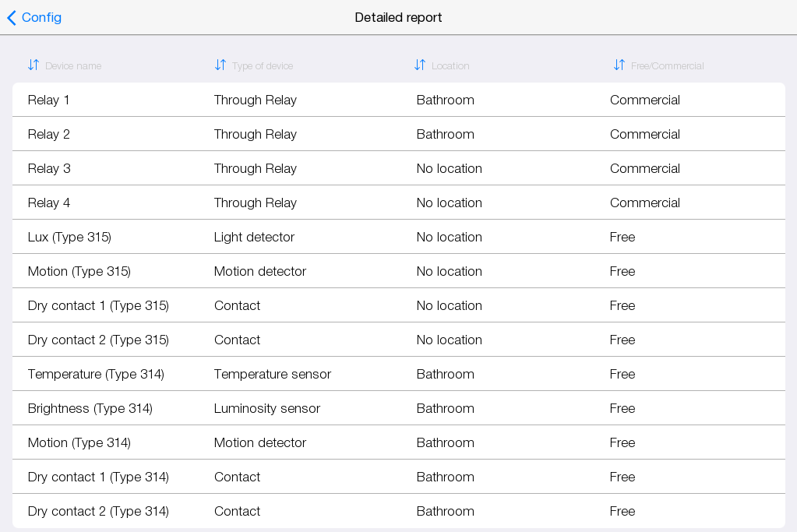Open the Relay 3 entry
Viewport: 797px width, 532px height.
(398, 168)
